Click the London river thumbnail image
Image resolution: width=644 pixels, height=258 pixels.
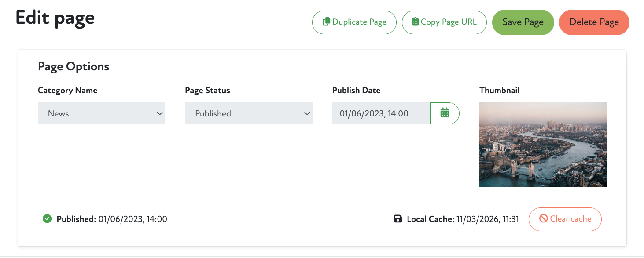(x=543, y=145)
